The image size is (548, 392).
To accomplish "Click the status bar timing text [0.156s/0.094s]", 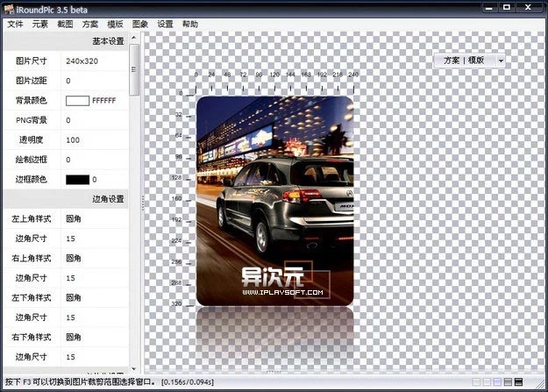I will click(188, 381).
